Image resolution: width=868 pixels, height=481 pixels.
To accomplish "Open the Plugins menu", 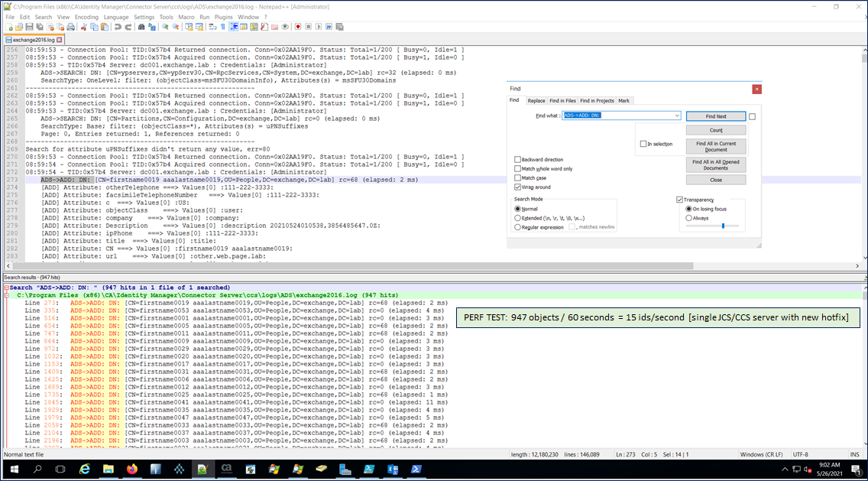I will pos(224,17).
